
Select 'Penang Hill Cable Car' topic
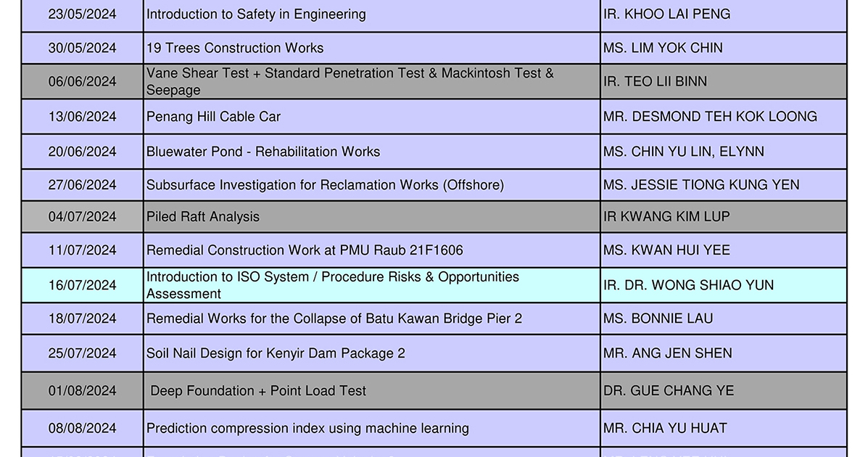click(x=213, y=117)
